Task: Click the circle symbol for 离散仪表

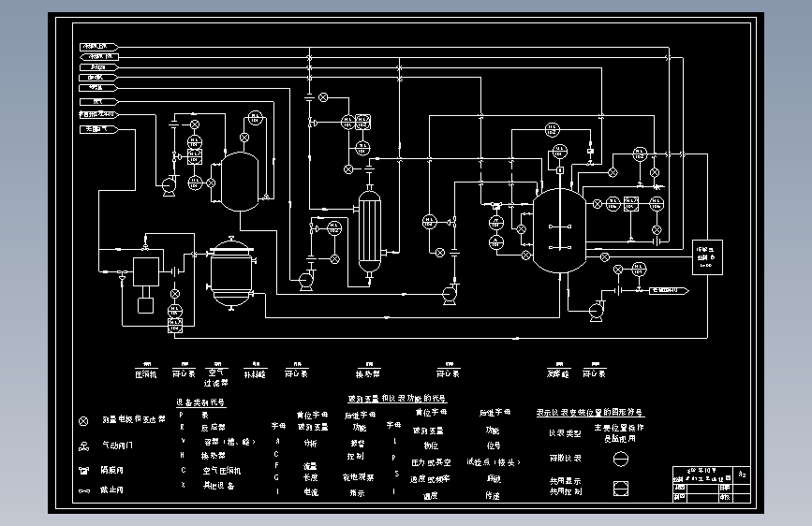Action: (620, 460)
